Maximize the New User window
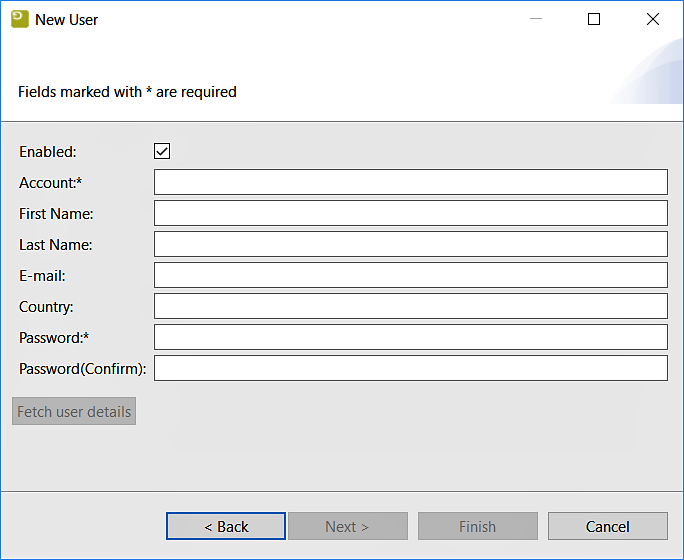 tap(594, 19)
